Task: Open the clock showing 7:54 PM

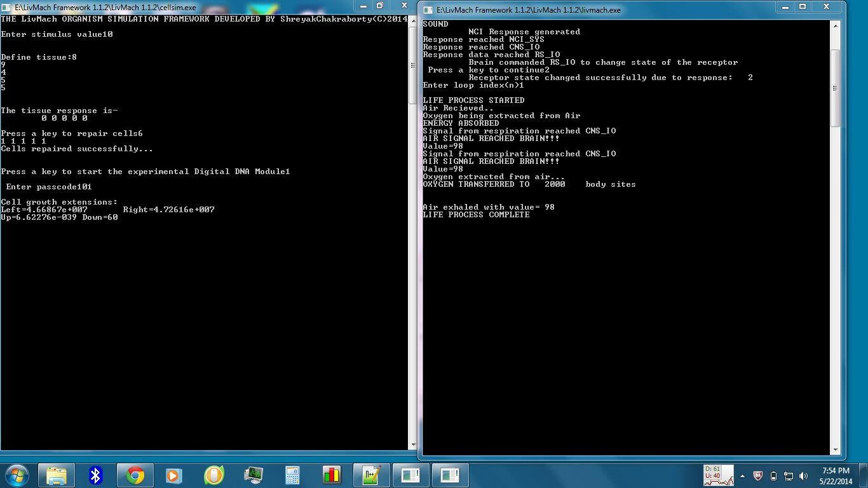Action: (836, 476)
